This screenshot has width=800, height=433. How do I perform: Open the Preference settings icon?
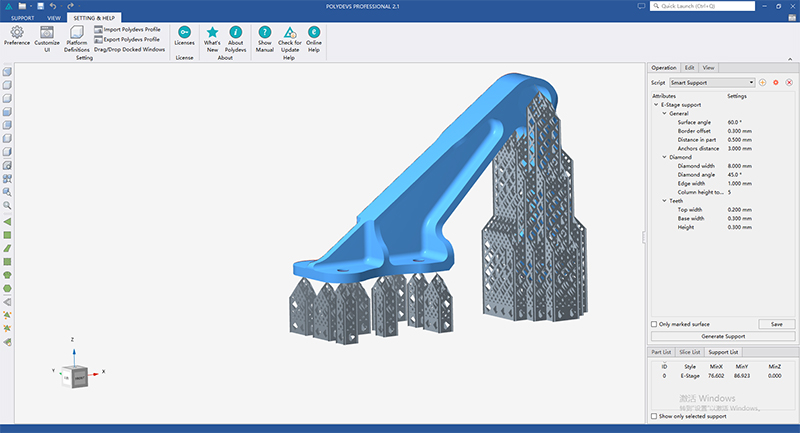pyautogui.click(x=17, y=32)
